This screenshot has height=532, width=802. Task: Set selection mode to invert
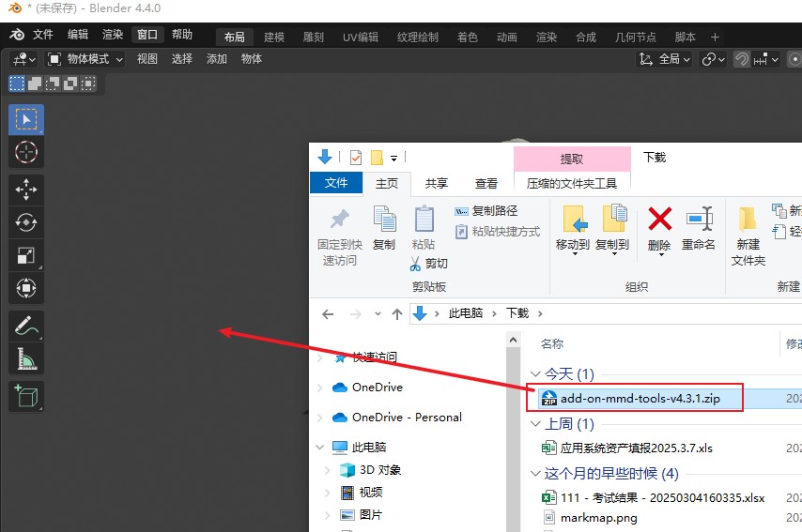pyautogui.click(x=70, y=84)
